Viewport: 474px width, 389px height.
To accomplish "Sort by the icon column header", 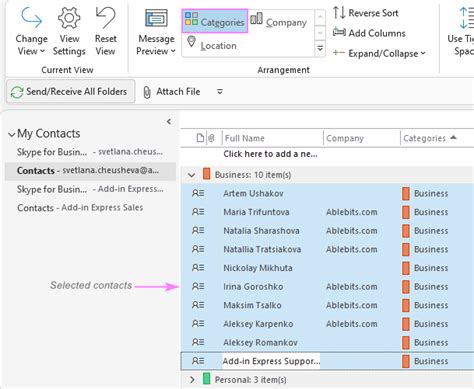I will coord(200,138).
